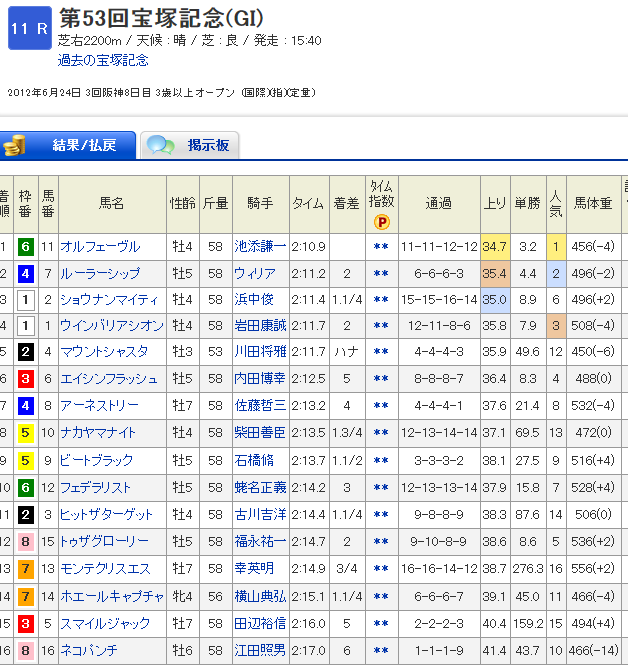Open jockey 石橋脩 profile
Screen dimensions: 628x665
(x=254, y=460)
